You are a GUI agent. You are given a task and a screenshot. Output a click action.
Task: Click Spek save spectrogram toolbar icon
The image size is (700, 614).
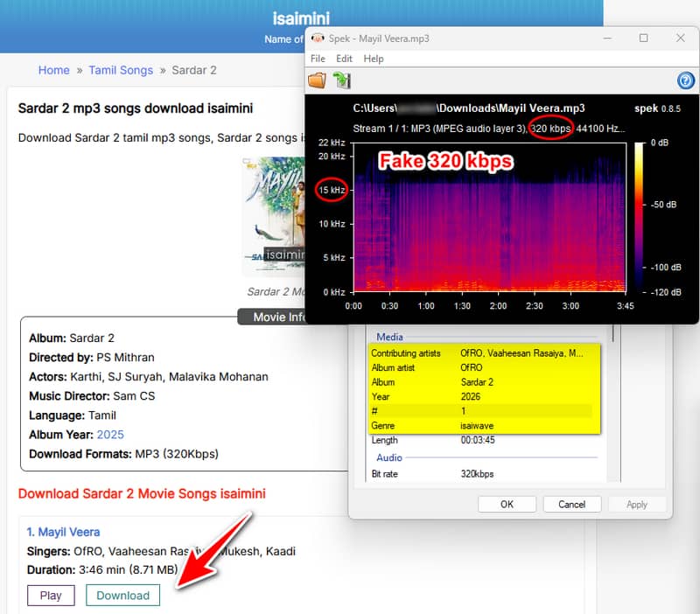click(x=342, y=80)
